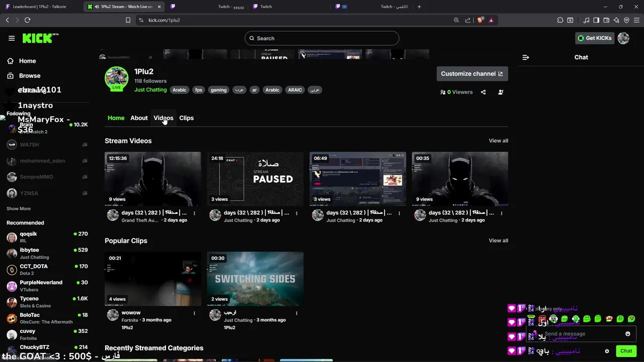644x362 pixels.
Task: Open the 00:35 stream video thumbnail
Action: click(460, 179)
